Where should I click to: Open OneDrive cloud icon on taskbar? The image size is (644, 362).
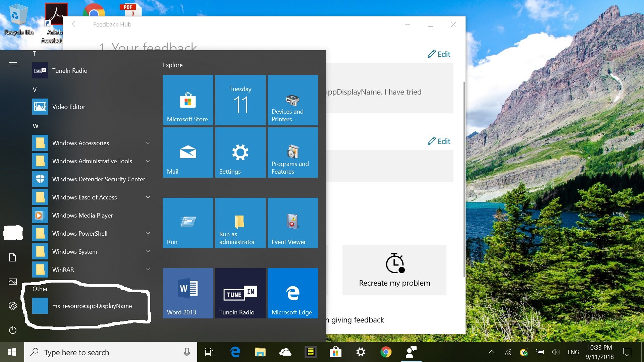pyautogui.click(x=285, y=352)
